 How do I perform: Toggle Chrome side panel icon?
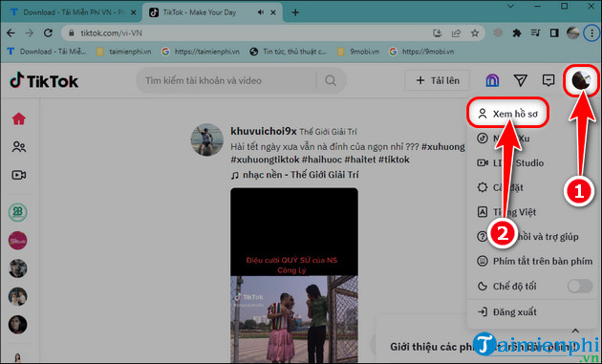point(554,33)
